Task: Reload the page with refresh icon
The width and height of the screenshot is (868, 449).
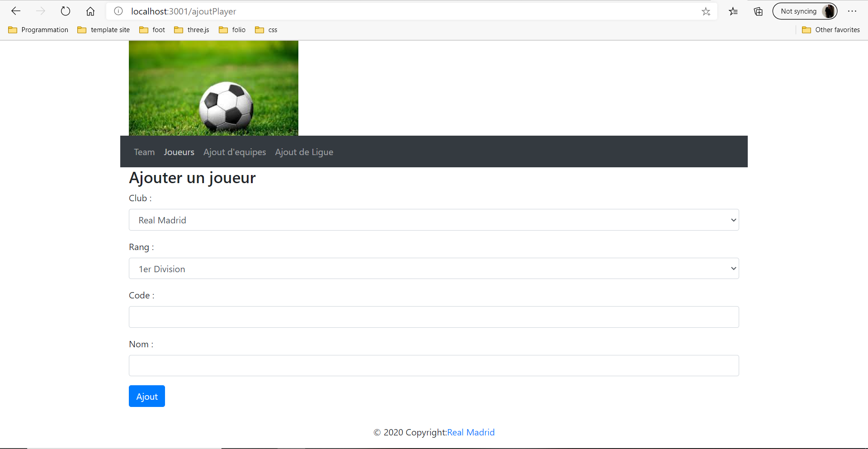Action: click(66, 11)
